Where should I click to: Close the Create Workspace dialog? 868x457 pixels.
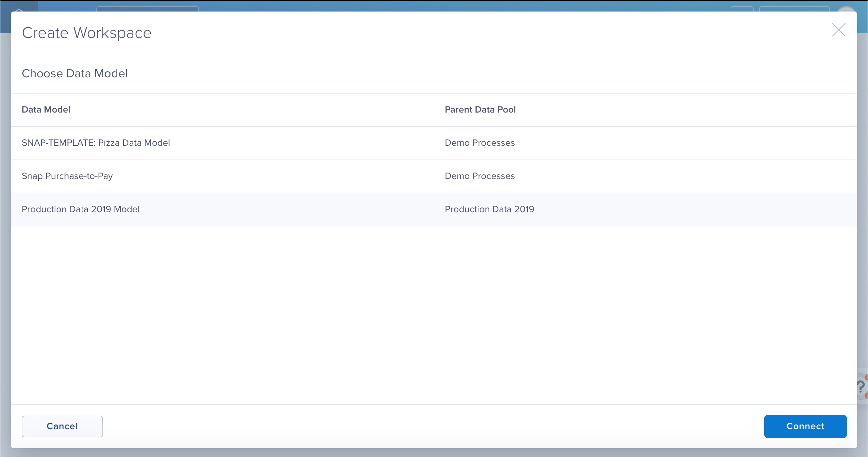(839, 30)
